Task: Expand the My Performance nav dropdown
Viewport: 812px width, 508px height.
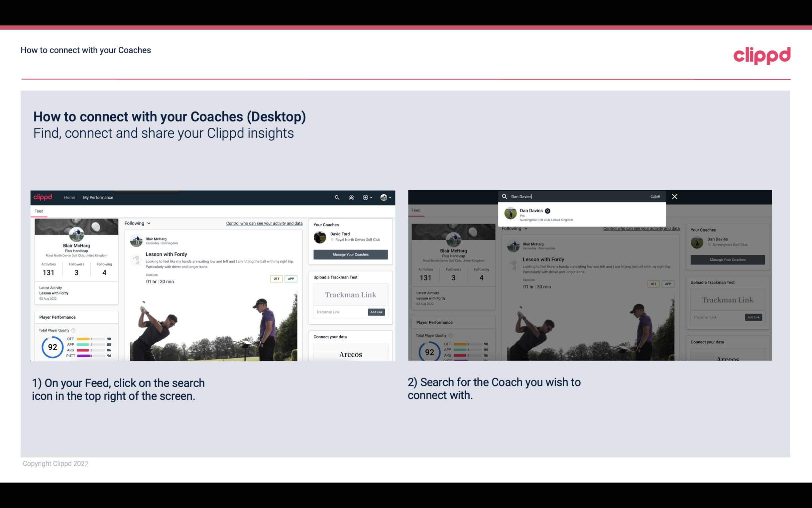Action: (98, 197)
